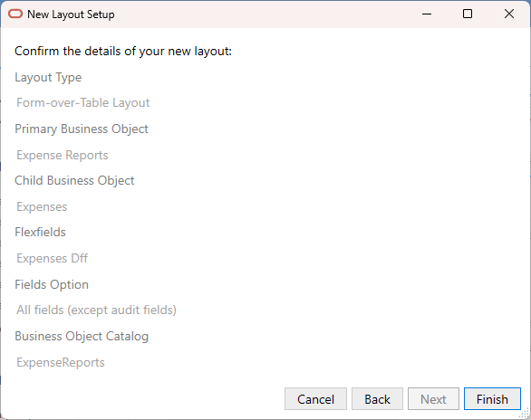Click the Expenses Dff flexfield value

(x=53, y=258)
